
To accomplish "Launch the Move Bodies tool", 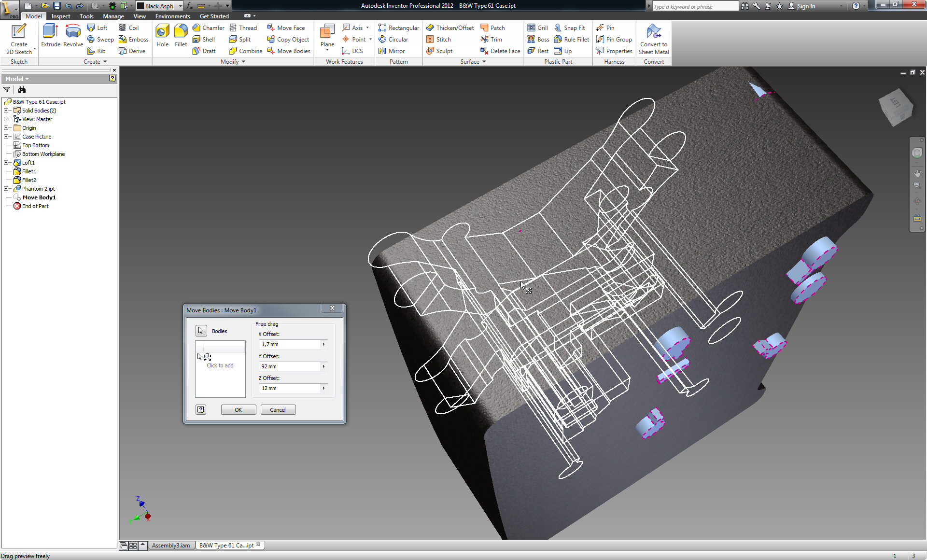I will coord(289,51).
